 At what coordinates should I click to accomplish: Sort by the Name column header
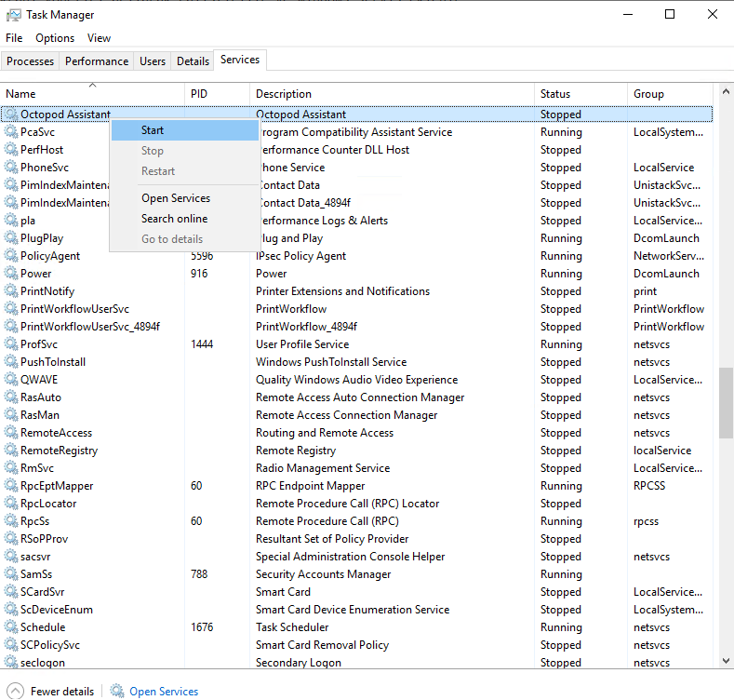click(x=92, y=94)
